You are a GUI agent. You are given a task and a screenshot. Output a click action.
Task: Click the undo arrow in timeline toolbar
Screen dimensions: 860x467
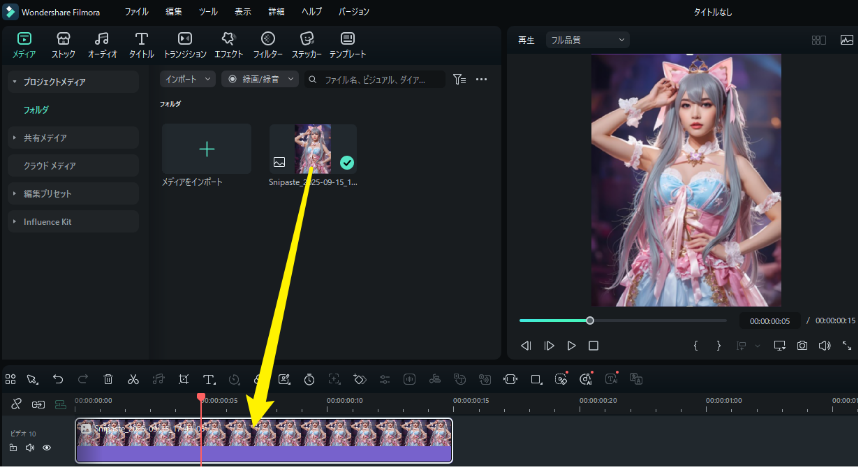pos(58,379)
